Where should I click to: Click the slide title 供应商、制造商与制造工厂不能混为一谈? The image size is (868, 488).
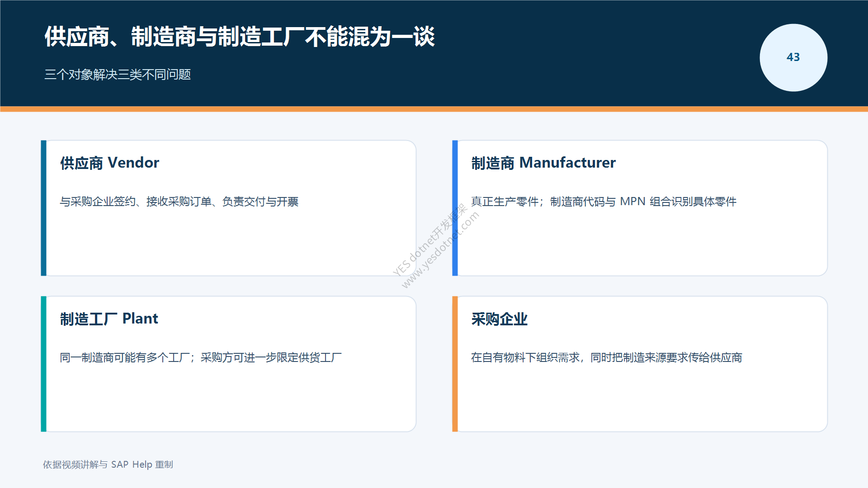coord(240,37)
